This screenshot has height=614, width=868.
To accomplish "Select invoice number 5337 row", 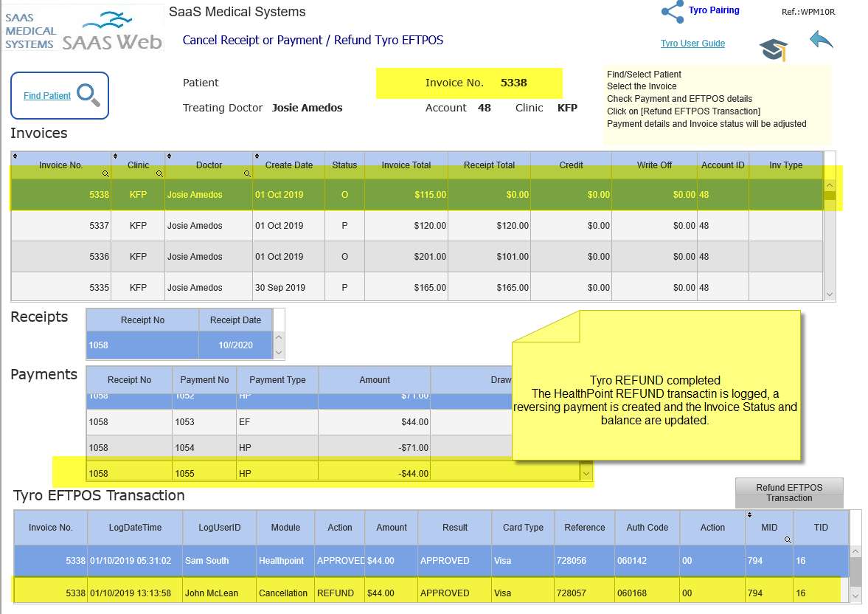I will pos(417,226).
